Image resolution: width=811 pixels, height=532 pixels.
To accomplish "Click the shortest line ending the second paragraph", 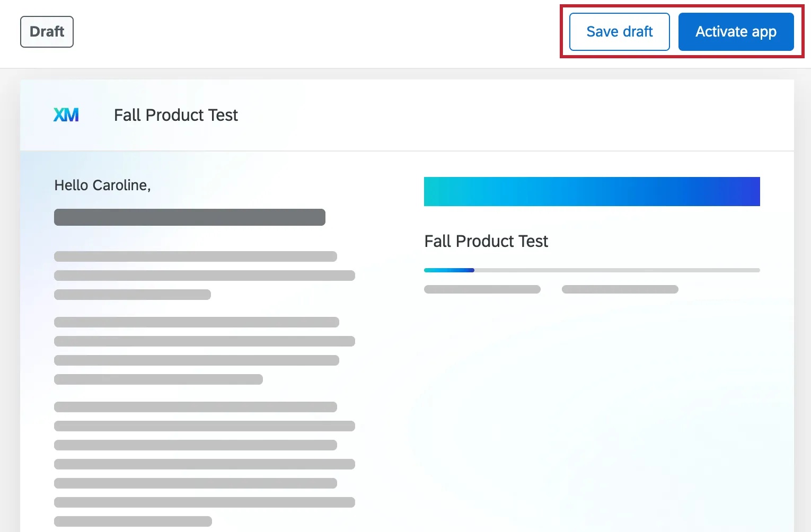I will pyautogui.click(x=158, y=379).
